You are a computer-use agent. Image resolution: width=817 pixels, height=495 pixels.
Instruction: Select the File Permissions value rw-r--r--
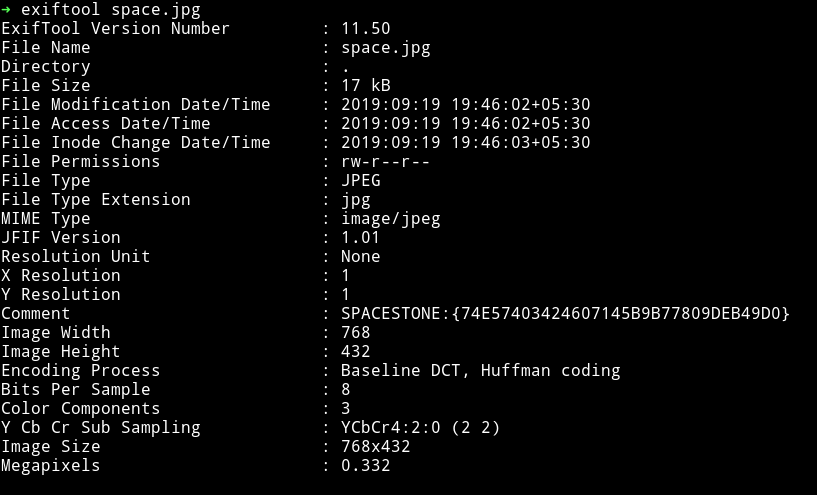[x=386, y=162]
